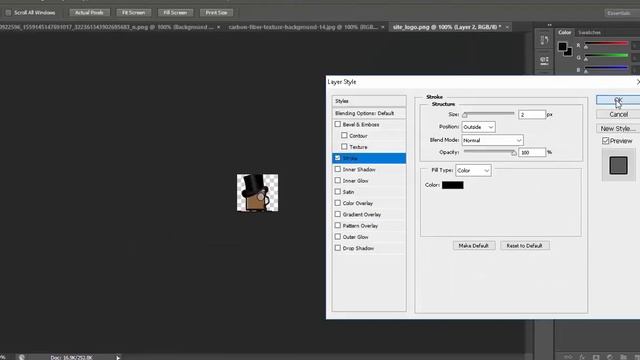Image resolution: width=640 pixels, height=360 pixels.
Task: Click Make Default button
Action: tap(473, 246)
